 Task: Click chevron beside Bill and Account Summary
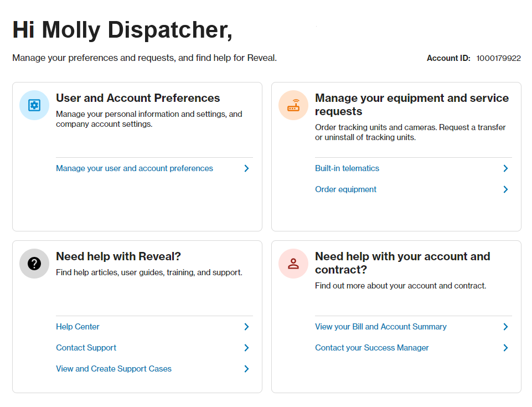click(x=505, y=327)
